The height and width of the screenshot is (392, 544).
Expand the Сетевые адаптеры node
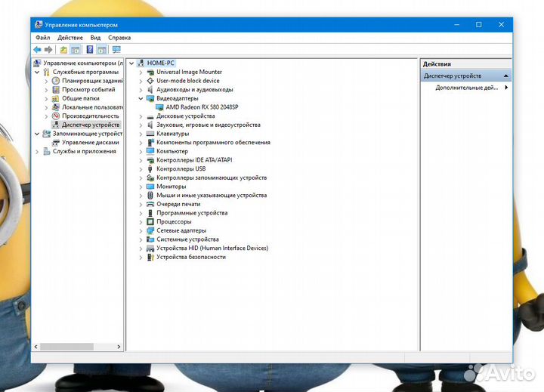point(141,230)
